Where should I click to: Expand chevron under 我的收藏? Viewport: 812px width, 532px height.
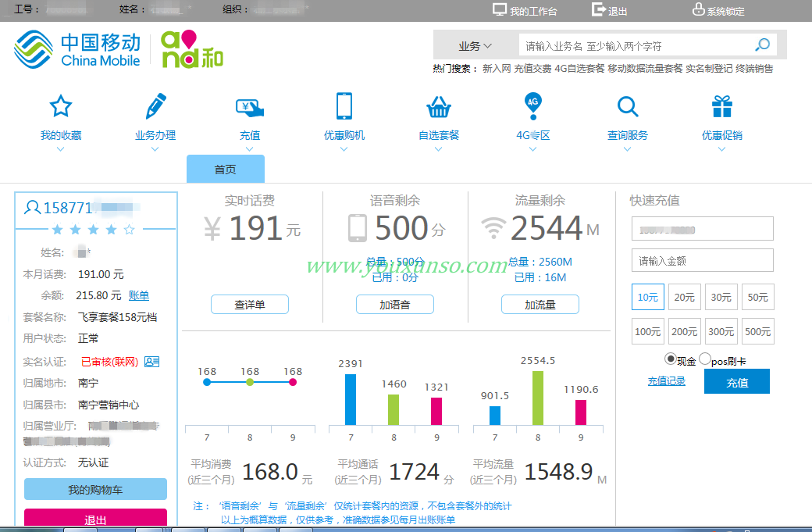pos(61,149)
